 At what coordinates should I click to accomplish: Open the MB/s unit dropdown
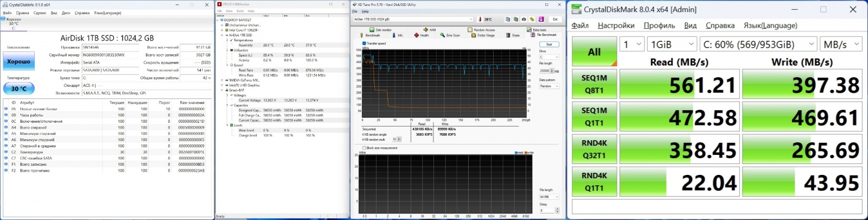click(x=841, y=45)
